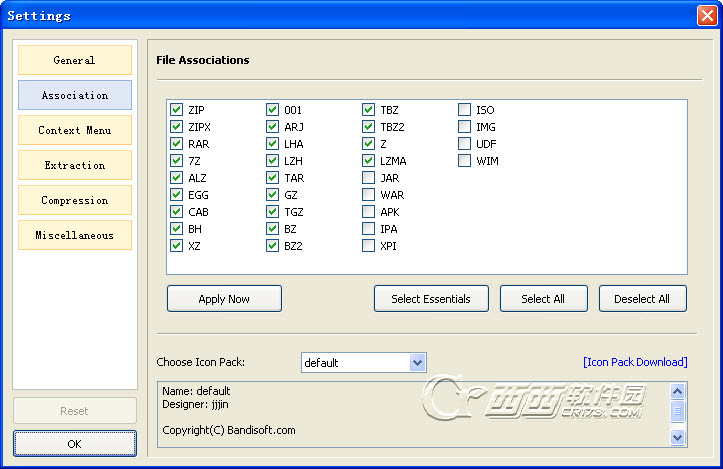Toggle the 7Z checkbox
Screen dimensions: 723x469
point(177,161)
